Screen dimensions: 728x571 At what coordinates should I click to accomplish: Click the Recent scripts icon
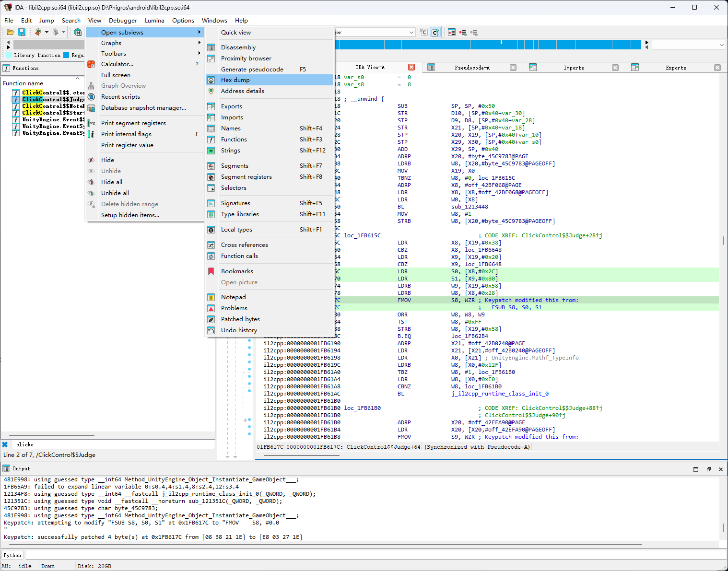pos(91,97)
